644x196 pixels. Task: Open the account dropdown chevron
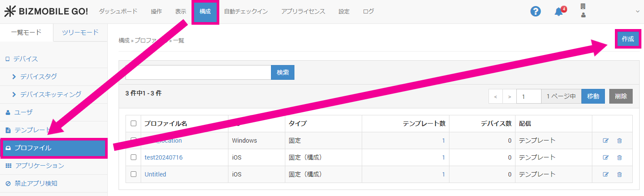(x=637, y=12)
